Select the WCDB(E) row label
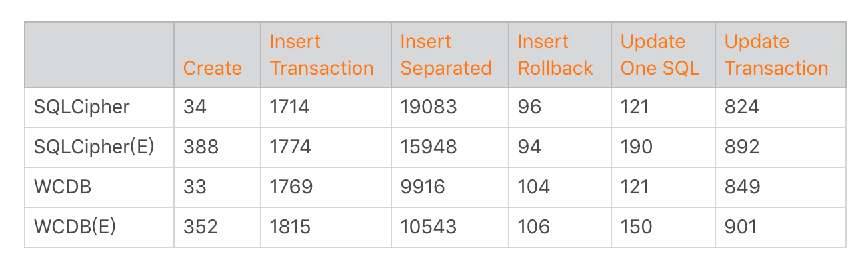The image size is (868, 268). click(x=75, y=227)
